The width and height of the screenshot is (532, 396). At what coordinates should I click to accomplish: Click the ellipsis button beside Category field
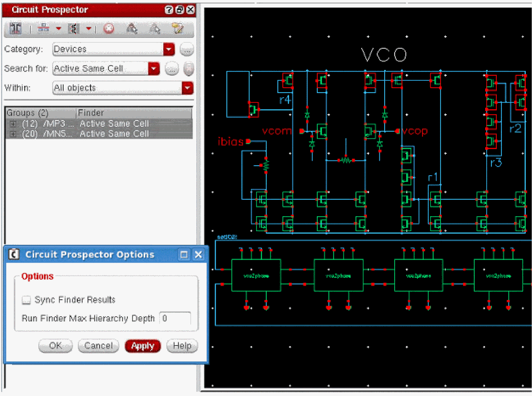click(x=187, y=49)
